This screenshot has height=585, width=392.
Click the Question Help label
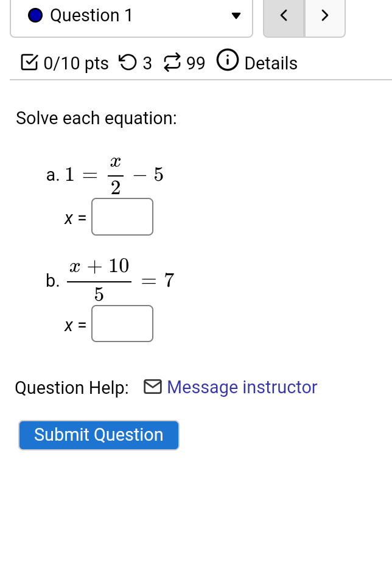pos(71,387)
